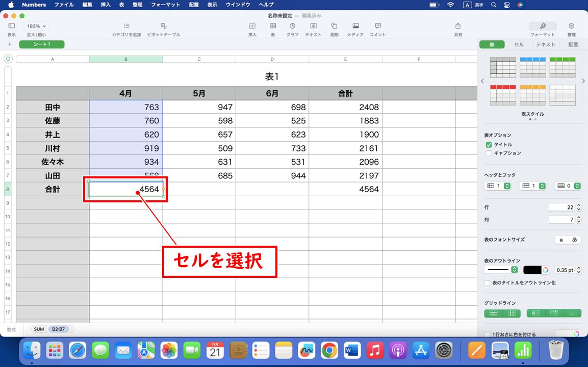
Task: Switch to the セル tab
Action: pos(518,44)
